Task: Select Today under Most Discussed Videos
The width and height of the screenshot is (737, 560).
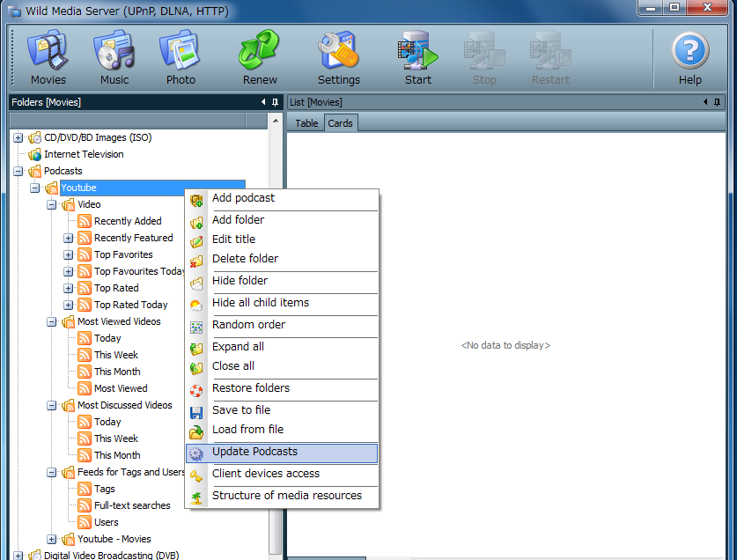Action: pos(107,423)
